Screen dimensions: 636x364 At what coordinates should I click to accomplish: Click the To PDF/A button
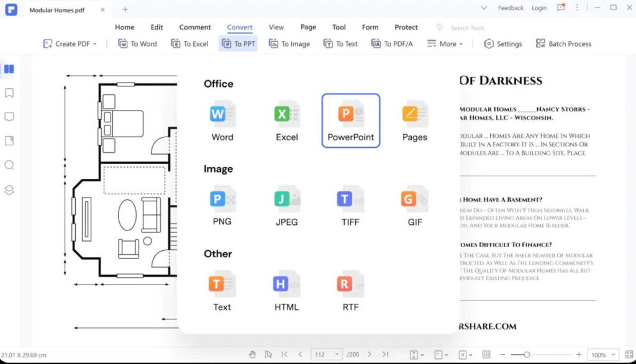pos(392,44)
